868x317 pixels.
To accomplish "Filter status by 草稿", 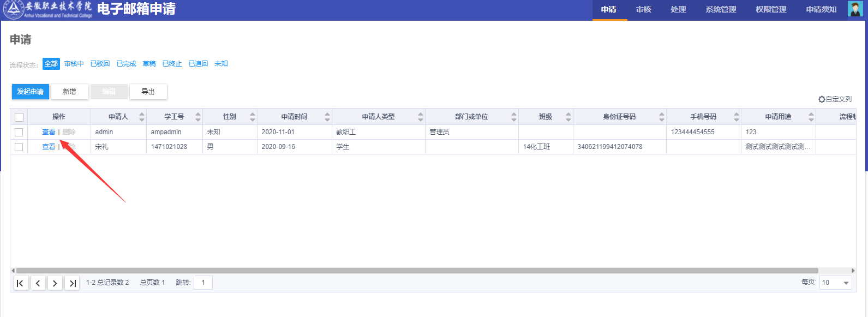I will pos(149,64).
